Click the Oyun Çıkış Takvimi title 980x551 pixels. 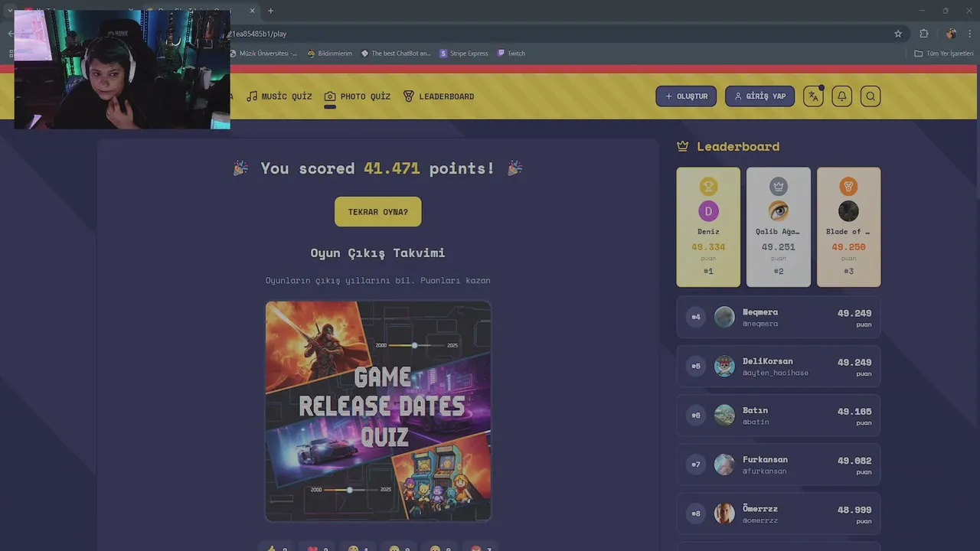click(377, 253)
